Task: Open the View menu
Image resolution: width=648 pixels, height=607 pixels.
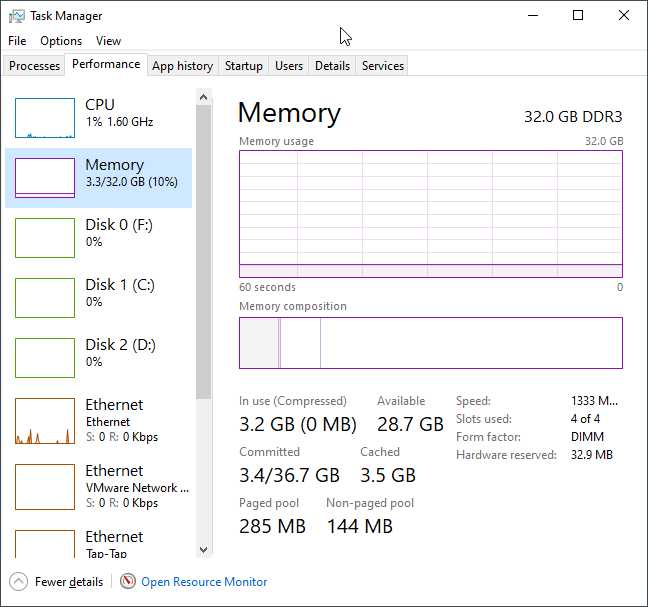Action: pyautogui.click(x=108, y=41)
